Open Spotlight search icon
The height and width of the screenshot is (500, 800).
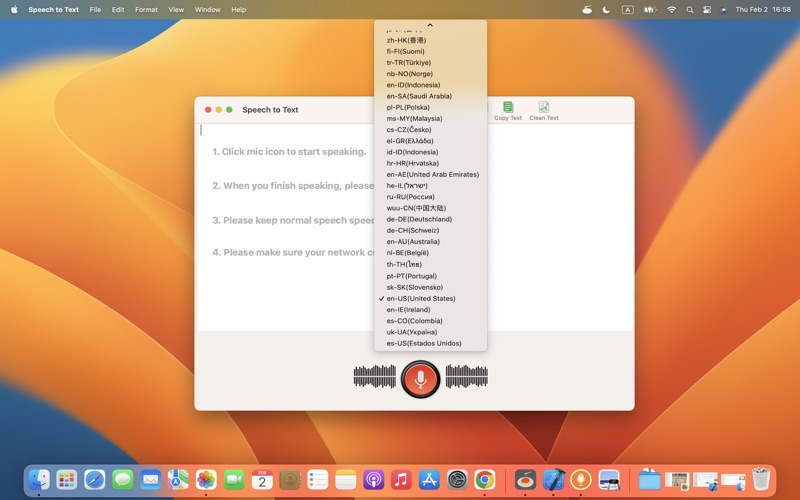coord(690,10)
